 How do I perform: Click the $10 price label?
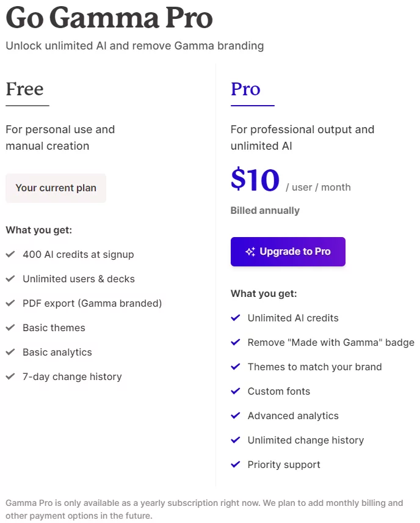click(255, 180)
